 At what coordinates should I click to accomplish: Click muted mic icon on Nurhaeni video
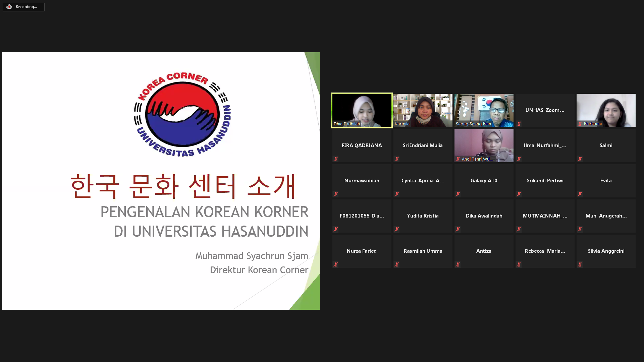point(580,124)
